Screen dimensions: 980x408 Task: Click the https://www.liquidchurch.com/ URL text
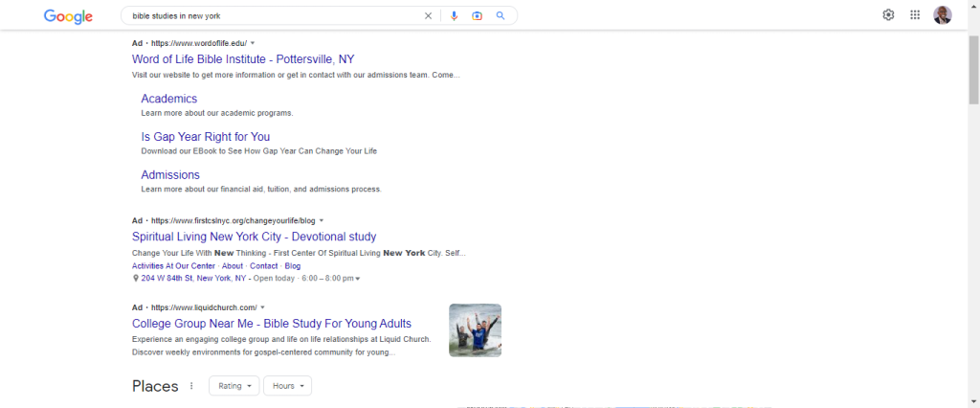click(204, 307)
